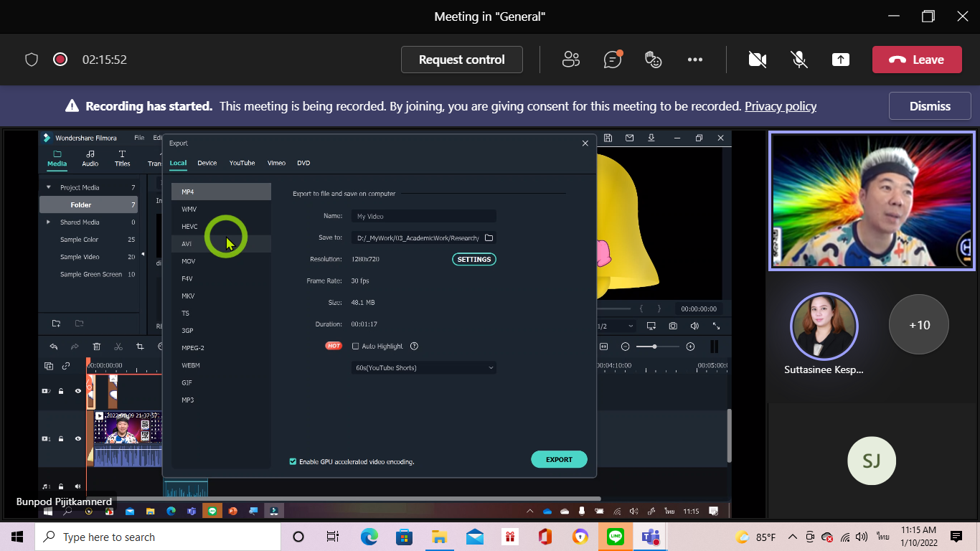Hide the top video track eye icon
Viewport: 980px width, 551px height.
pos(79,391)
